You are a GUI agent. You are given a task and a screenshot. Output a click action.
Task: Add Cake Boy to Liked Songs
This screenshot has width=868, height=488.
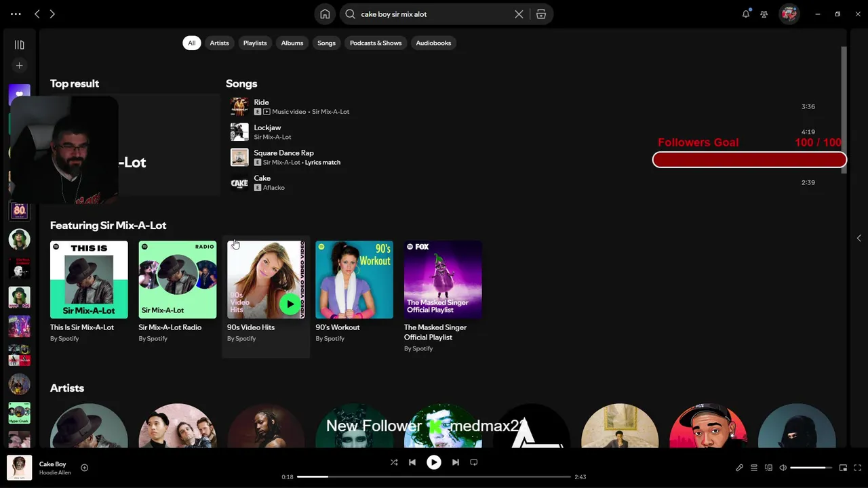[x=85, y=468]
